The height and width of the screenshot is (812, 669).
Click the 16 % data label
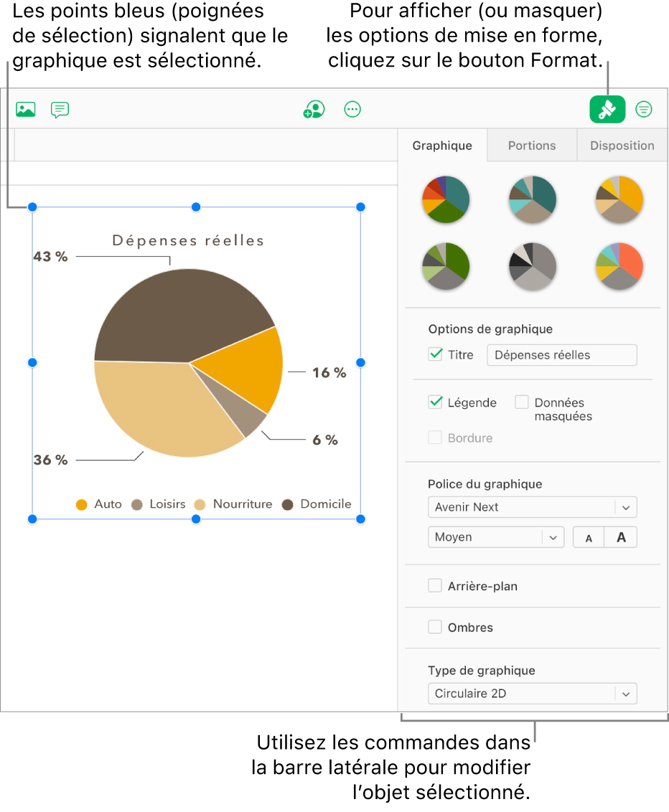[329, 373]
